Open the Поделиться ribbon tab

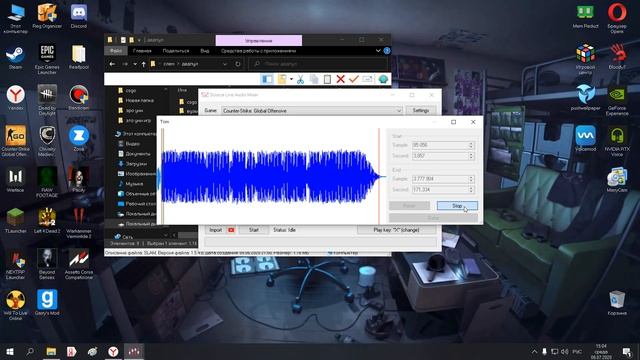pyautogui.click(x=176, y=51)
